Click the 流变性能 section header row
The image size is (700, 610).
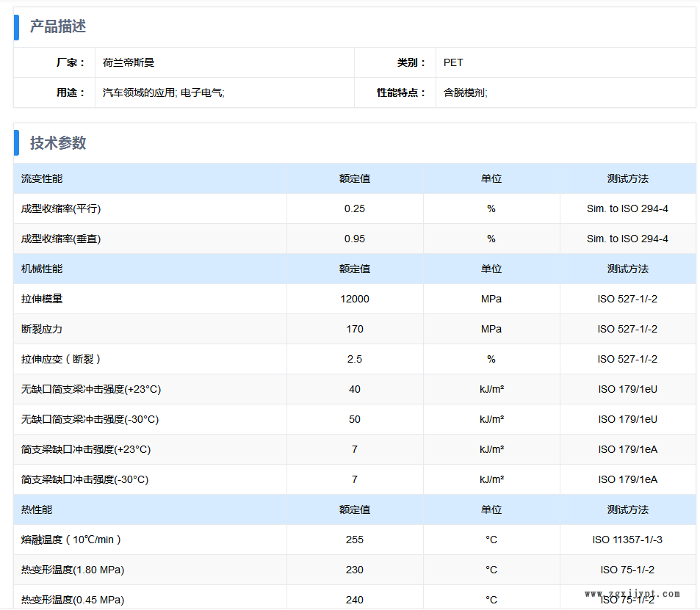(42, 179)
